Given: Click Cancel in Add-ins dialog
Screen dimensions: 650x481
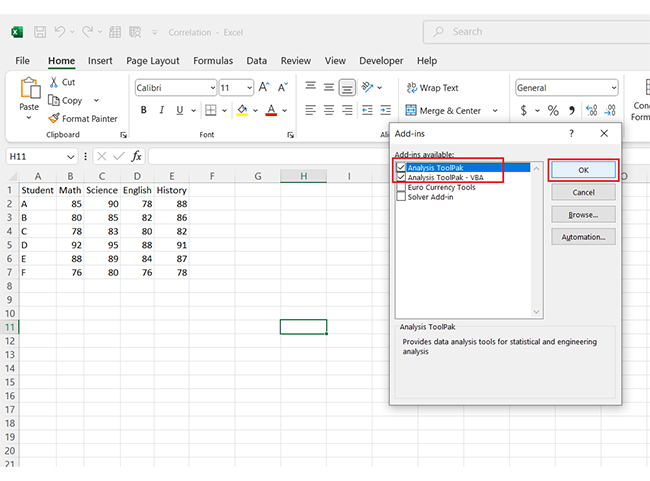Looking at the screenshot, I should pos(583,192).
